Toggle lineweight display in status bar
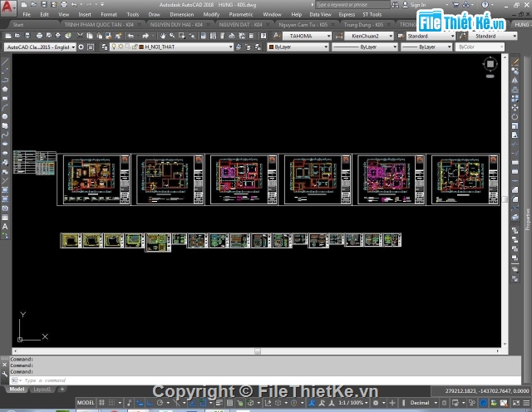This screenshot has width=532, height=412. click(219, 403)
